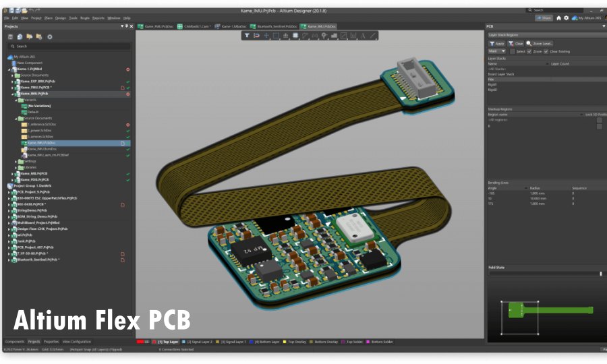607x364 pixels.
Task: Open preferences with the top-right gear icon
Action: 566,18
